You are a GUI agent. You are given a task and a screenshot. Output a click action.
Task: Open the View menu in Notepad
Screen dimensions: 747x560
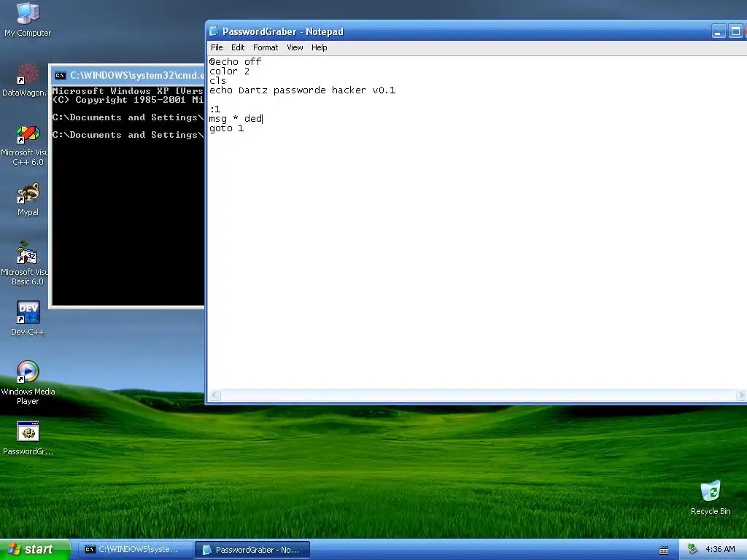[x=295, y=47]
